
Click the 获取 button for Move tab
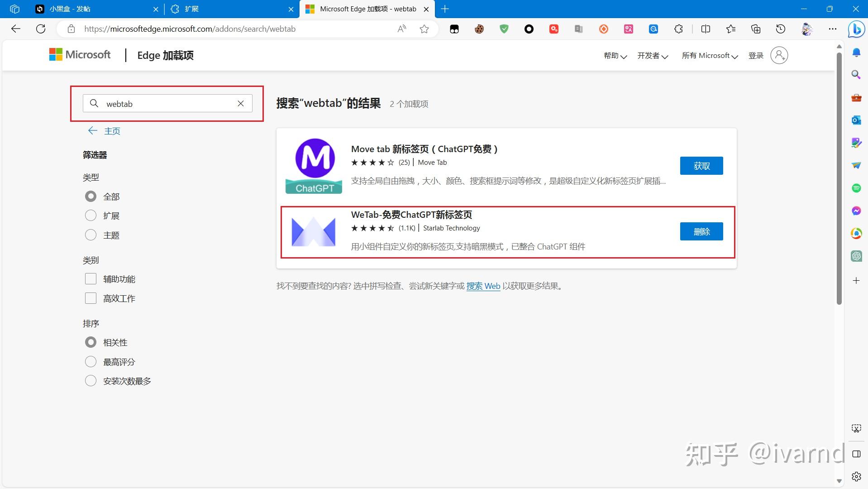tap(701, 165)
